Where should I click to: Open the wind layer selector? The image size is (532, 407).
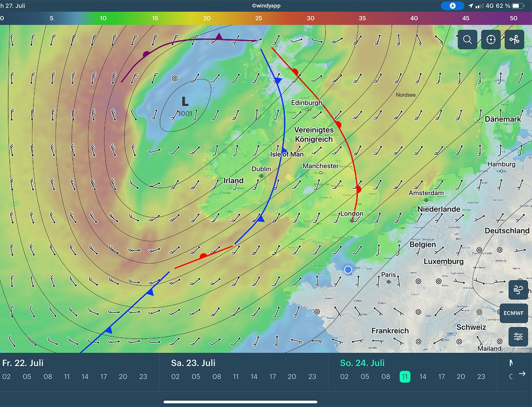coord(518,290)
